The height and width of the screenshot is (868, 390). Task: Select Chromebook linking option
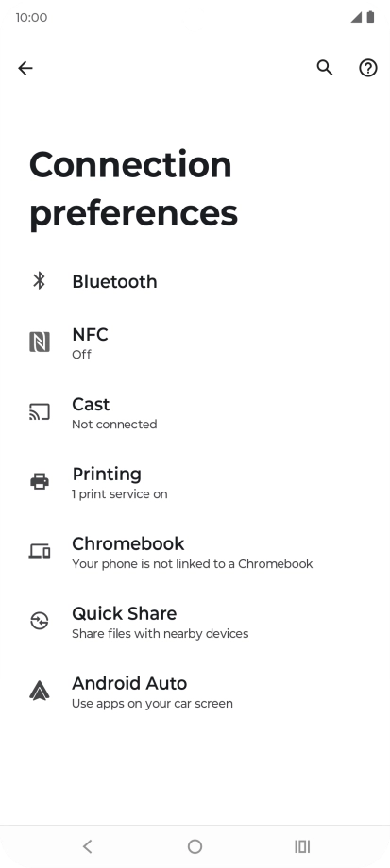pos(195,552)
